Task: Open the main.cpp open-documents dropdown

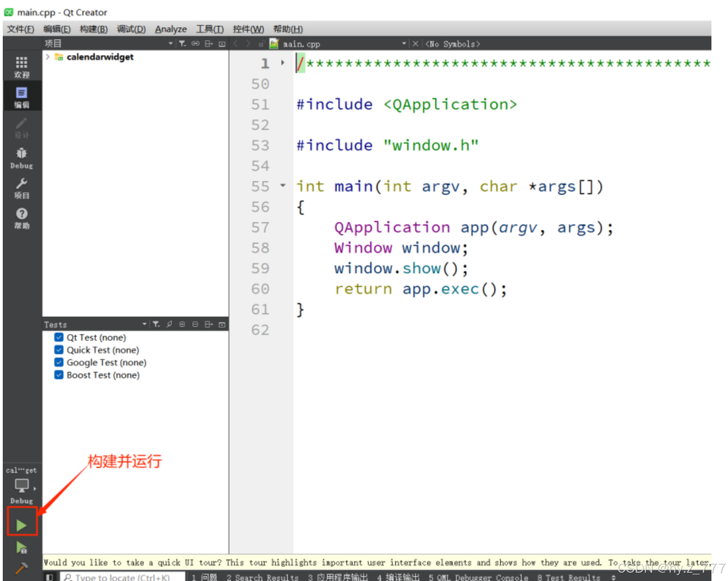Action: (x=404, y=44)
